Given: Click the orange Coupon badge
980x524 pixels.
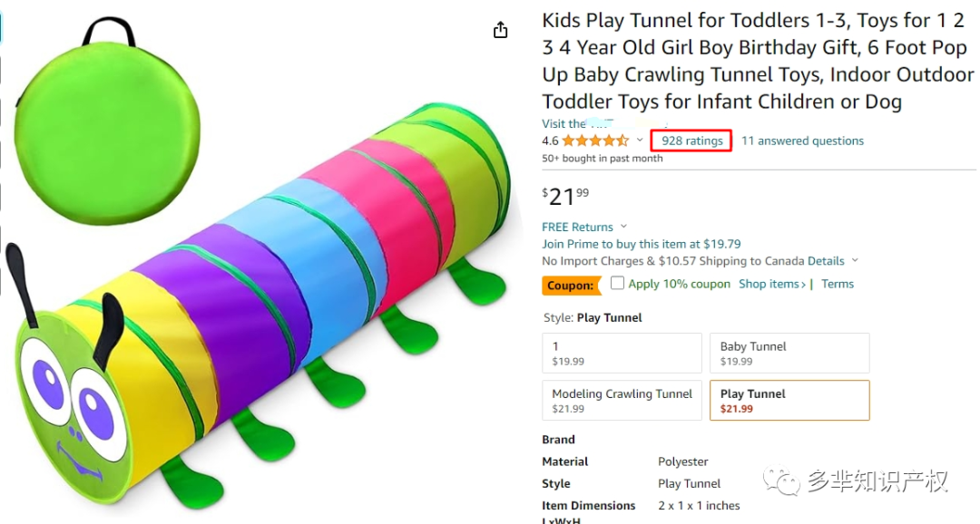Looking at the screenshot, I should pyautogui.click(x=572, y=286).
